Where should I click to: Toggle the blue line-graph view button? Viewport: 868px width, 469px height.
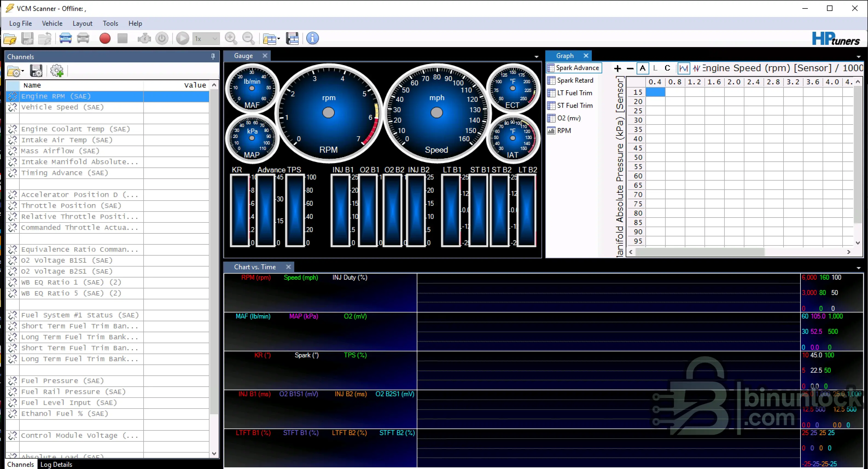click(x=683, y=68)
